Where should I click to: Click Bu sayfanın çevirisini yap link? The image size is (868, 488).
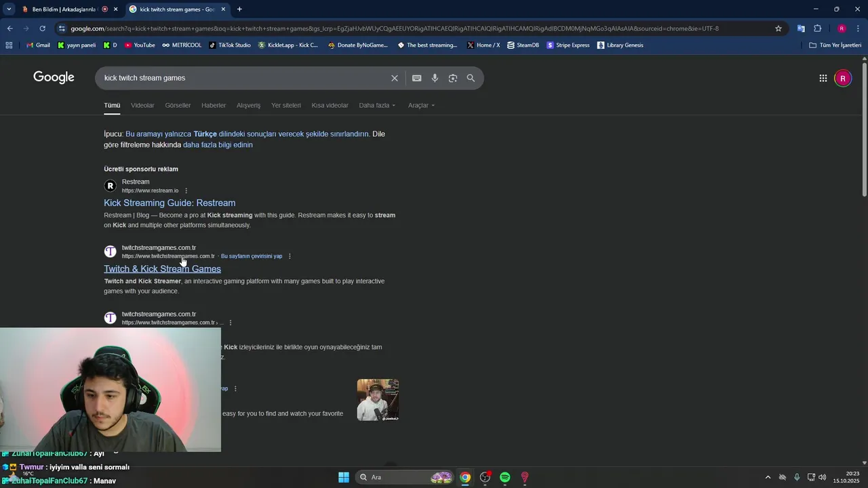pos(252,256)
